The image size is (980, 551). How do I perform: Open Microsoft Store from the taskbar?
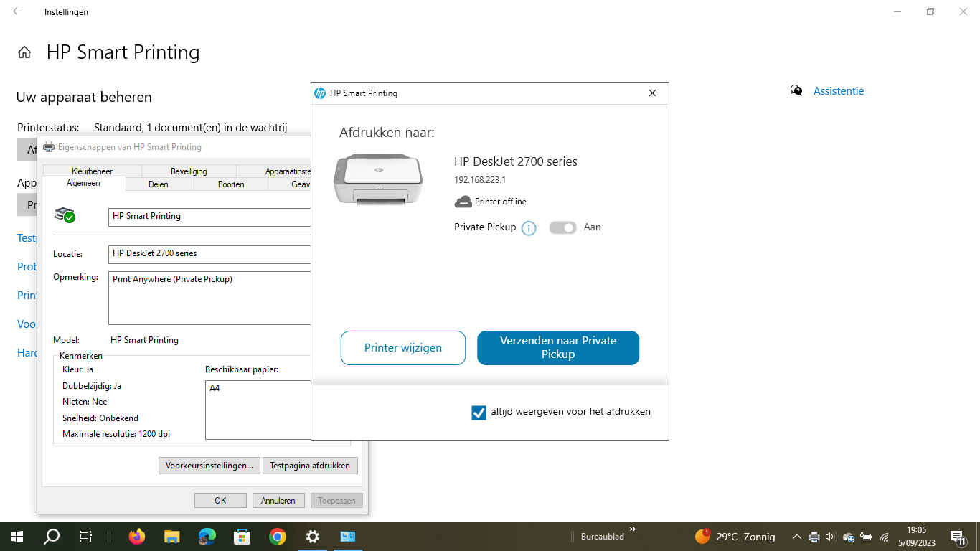pos(242,537)
